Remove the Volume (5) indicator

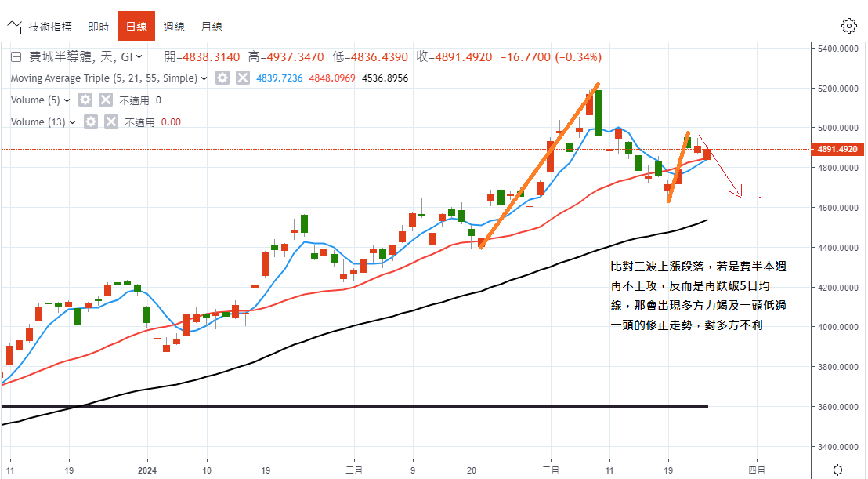[x=106, y=100]
